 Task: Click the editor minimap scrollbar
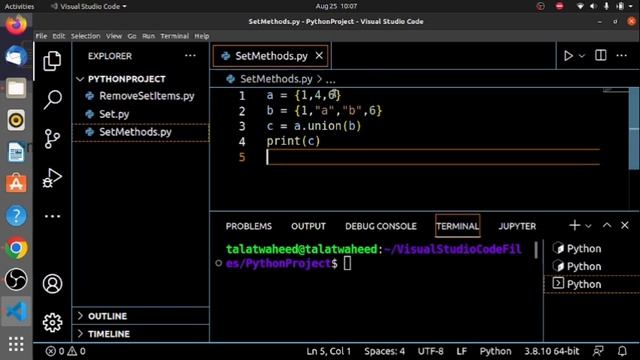[634, 128]
